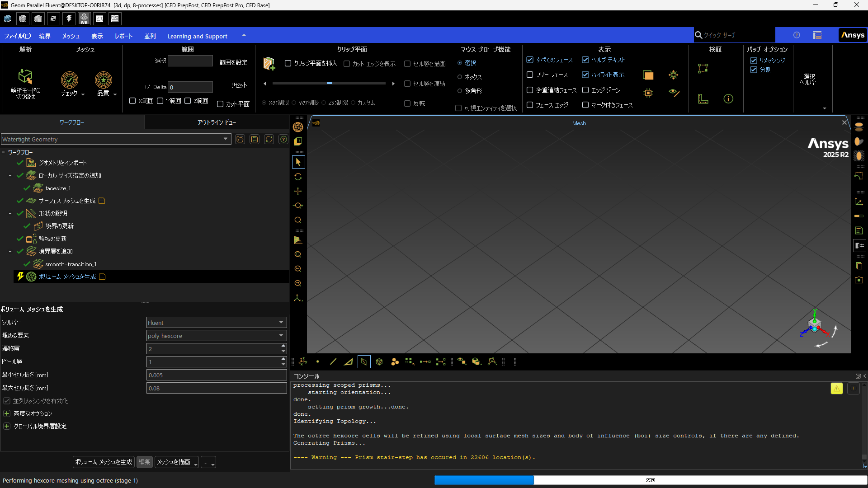Viewport: 868px width, 488px height.
Task: Select the rotate view tool
Action: (298, 177)
